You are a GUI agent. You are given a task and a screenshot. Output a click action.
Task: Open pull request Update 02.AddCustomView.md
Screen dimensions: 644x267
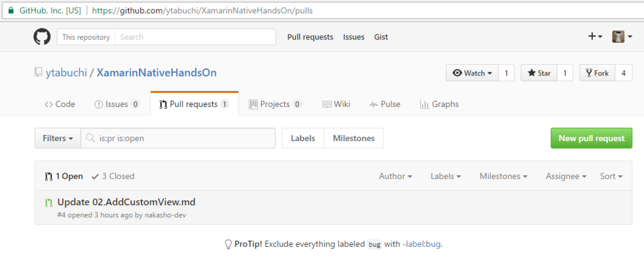pos(126,202)
